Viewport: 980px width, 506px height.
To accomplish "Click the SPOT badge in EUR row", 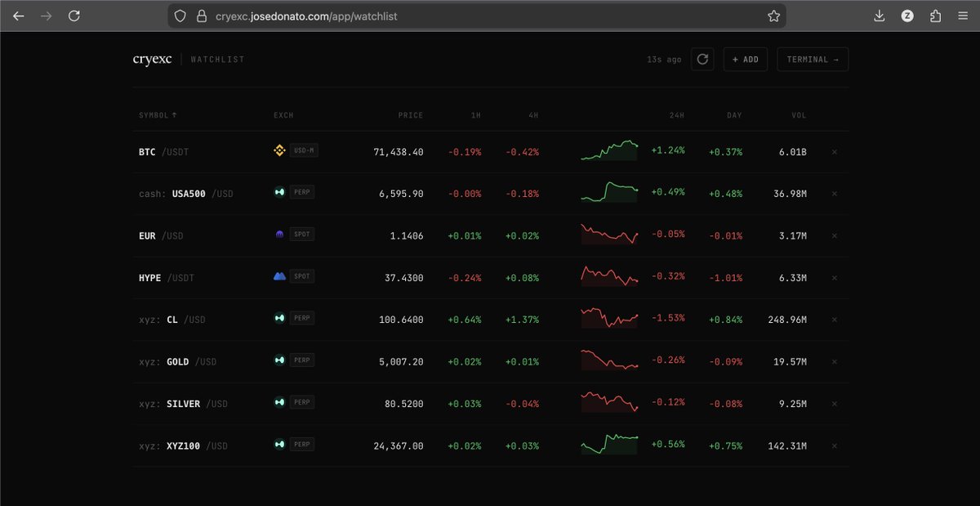I will [x=302, y=235].
